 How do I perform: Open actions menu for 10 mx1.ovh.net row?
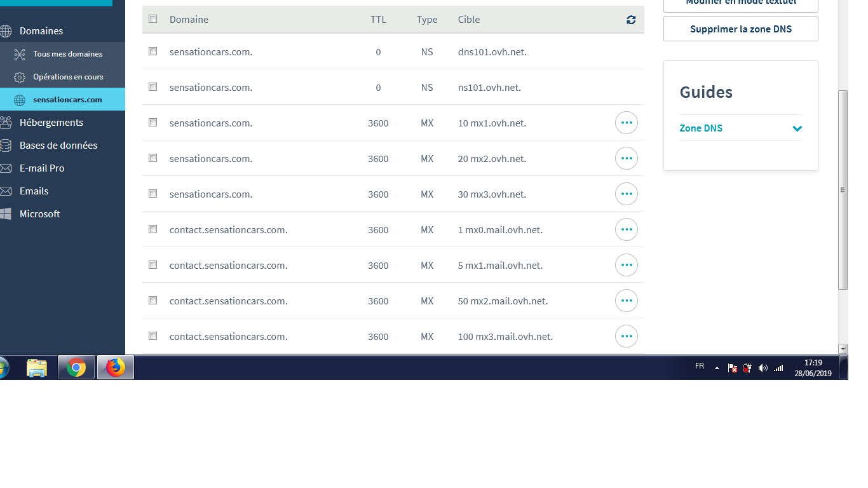[x=626, y=123]
